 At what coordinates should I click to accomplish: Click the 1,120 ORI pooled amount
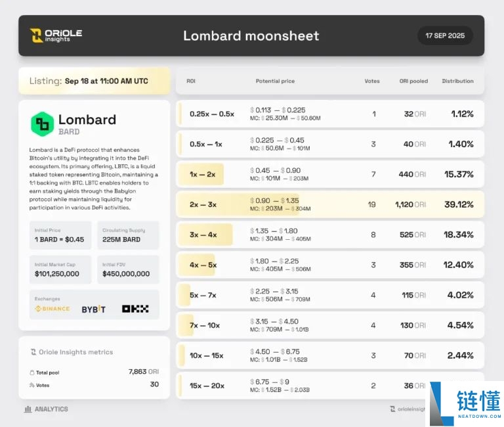click(x=410, y=205)
